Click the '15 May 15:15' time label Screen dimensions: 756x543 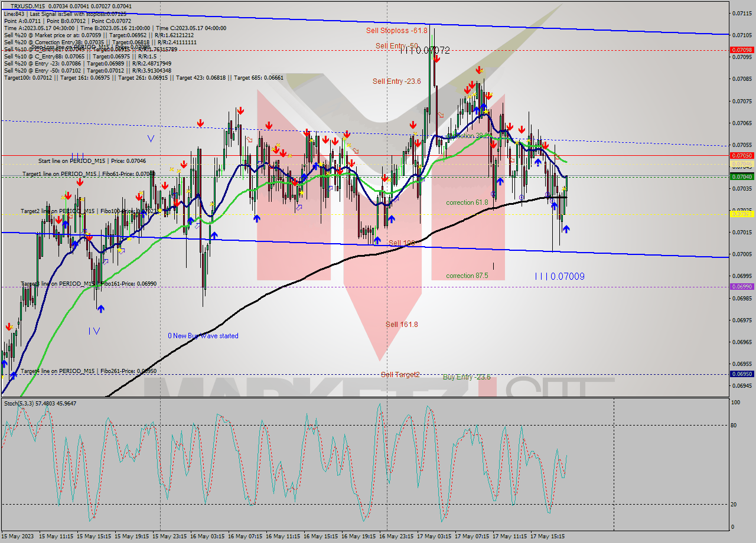(x=94, y=537)
